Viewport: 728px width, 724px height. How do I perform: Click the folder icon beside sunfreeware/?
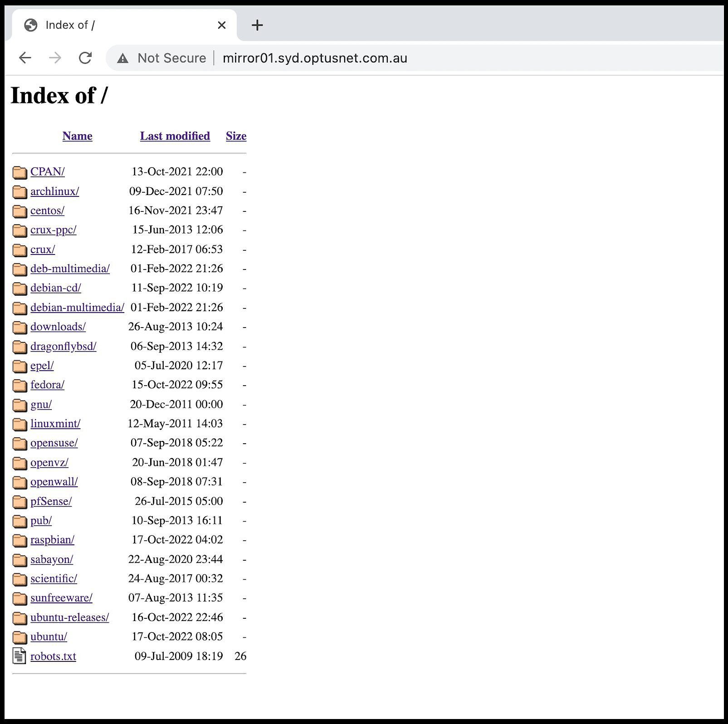(20, 599)
